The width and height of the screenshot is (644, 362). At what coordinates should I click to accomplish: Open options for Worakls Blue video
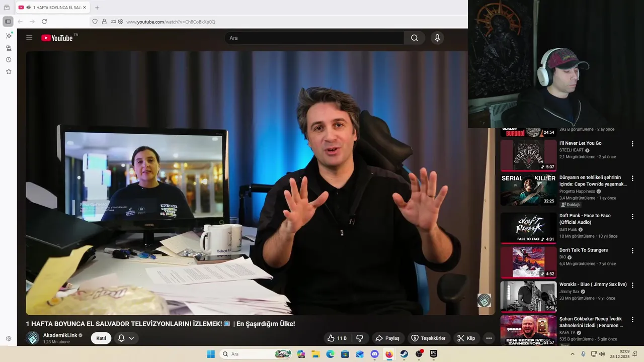(x=632, y=285)
